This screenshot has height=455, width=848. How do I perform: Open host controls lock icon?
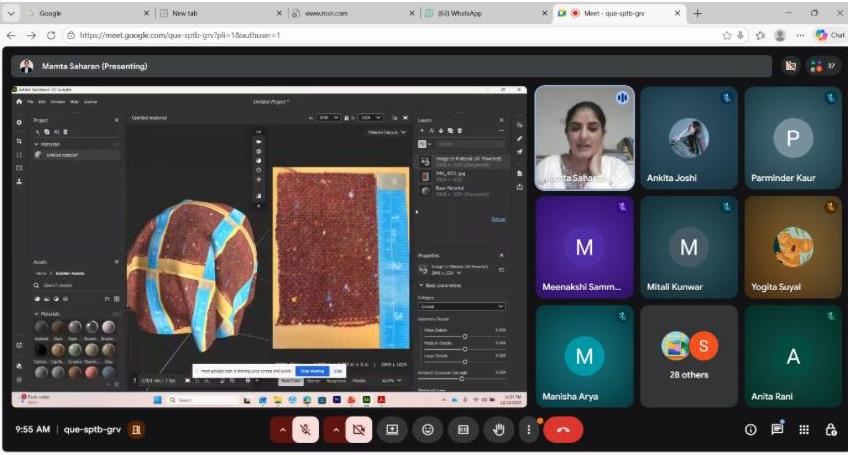click(x=830, y=429)
